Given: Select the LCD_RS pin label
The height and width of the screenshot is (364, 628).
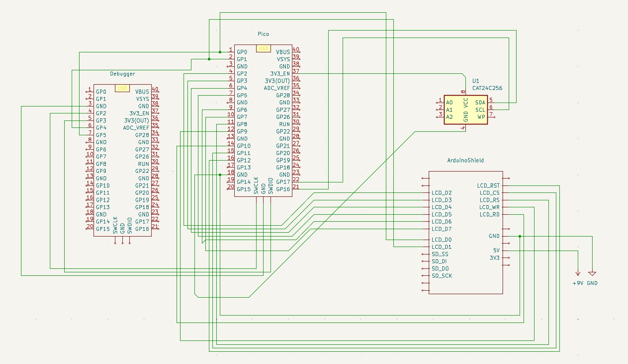Looking at the screenshot, I should click(x=489, y=200).
